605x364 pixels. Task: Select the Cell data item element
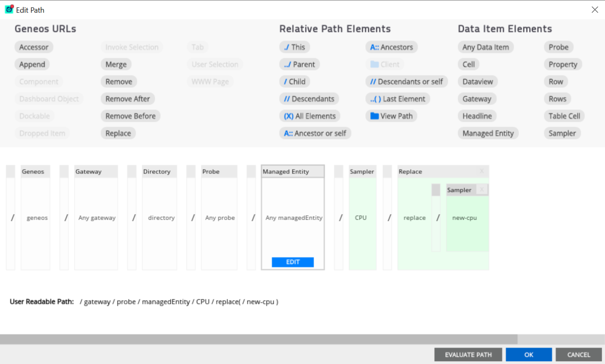469,64
